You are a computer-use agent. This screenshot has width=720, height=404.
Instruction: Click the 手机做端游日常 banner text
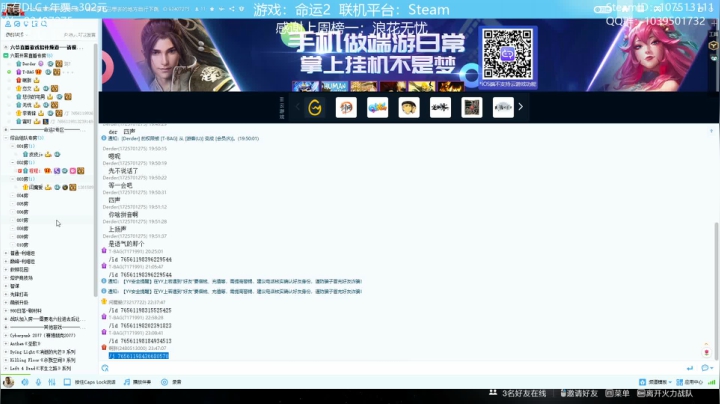click(x=378, y=44)
